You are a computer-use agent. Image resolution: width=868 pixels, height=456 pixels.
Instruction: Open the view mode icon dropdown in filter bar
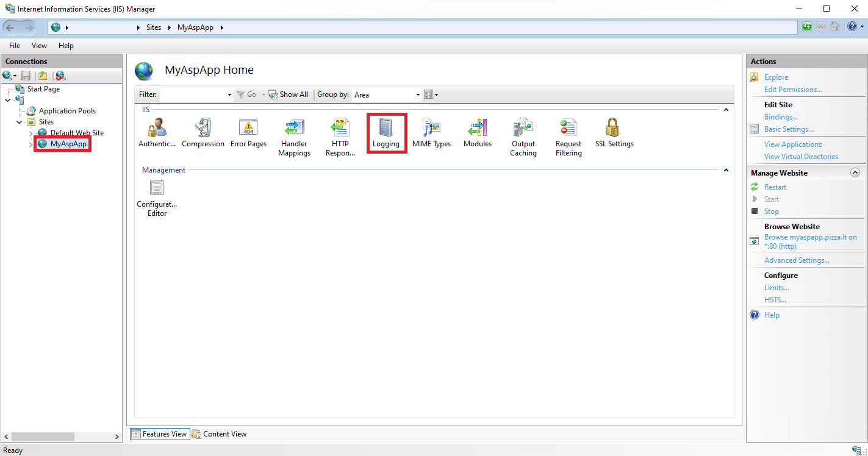coord(431,94)
